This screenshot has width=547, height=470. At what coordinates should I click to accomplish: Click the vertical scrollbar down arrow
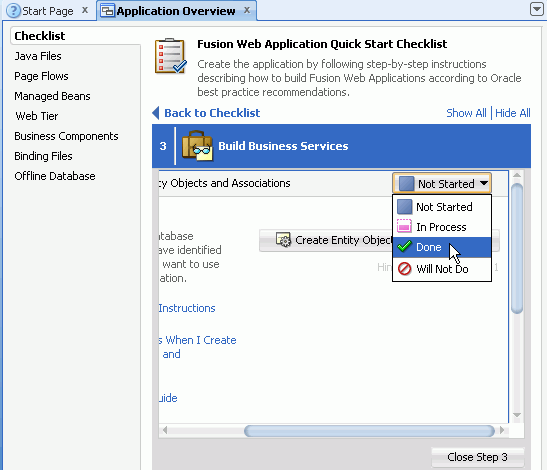[x=517, y=415]
